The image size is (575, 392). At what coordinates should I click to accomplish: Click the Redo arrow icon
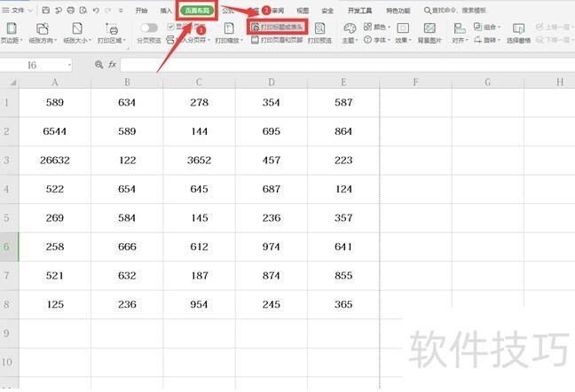coord(108,11)
